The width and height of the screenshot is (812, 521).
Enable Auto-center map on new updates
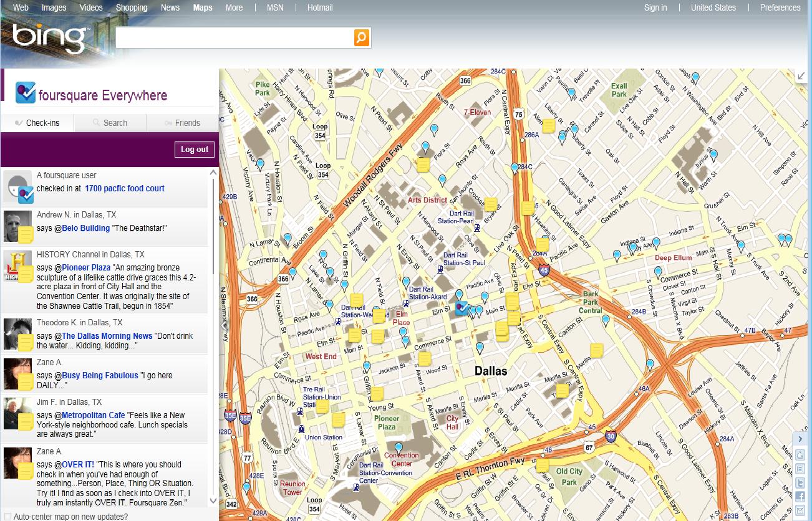click(7, 517)
